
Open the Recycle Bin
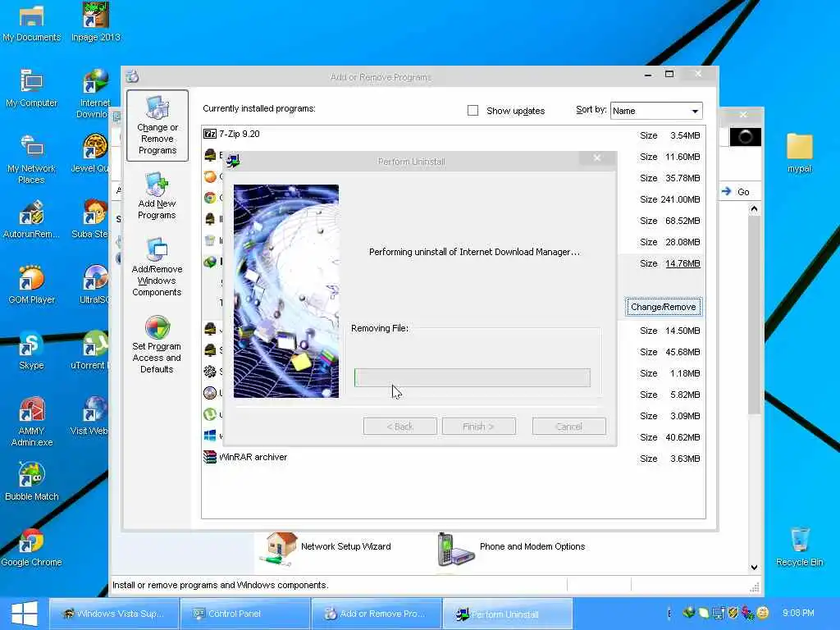pos(799,547)
